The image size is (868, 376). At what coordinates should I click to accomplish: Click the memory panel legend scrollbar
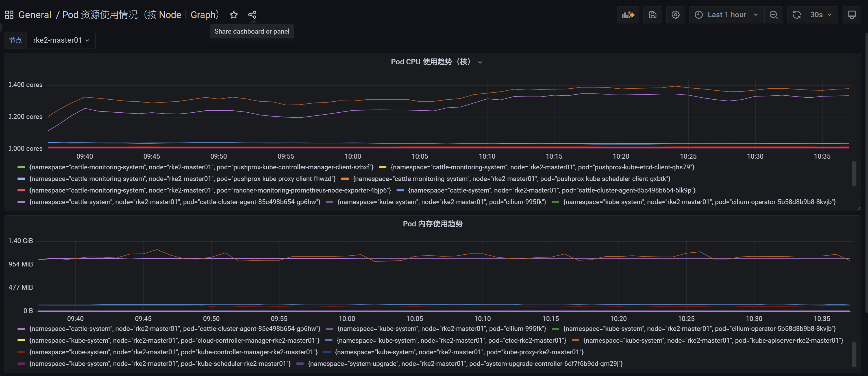click(854, 355)
